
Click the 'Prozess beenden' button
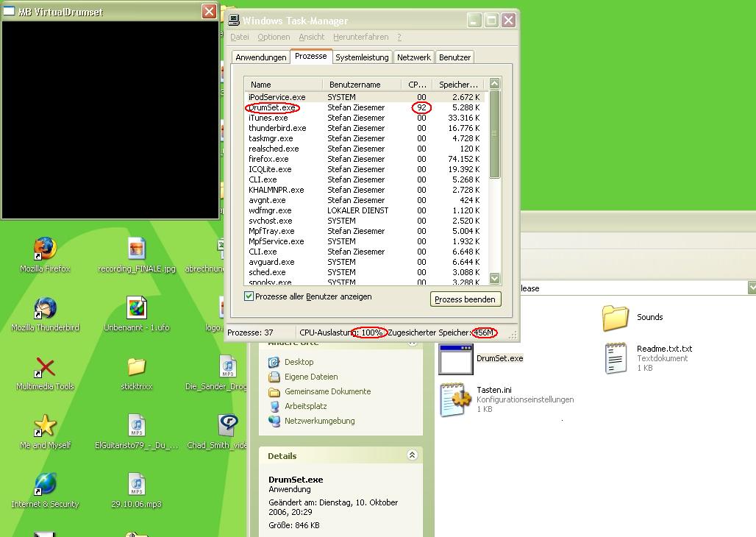(466, 299)
